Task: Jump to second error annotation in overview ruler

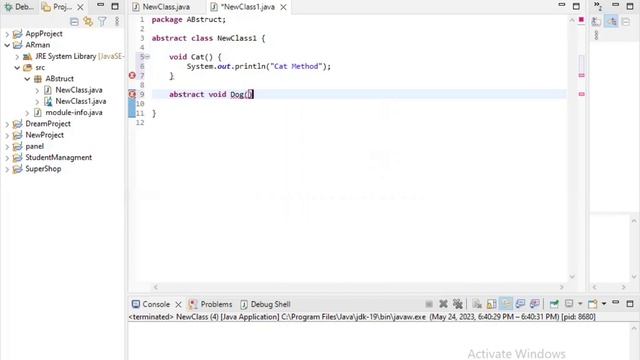Action: [581, 94]
